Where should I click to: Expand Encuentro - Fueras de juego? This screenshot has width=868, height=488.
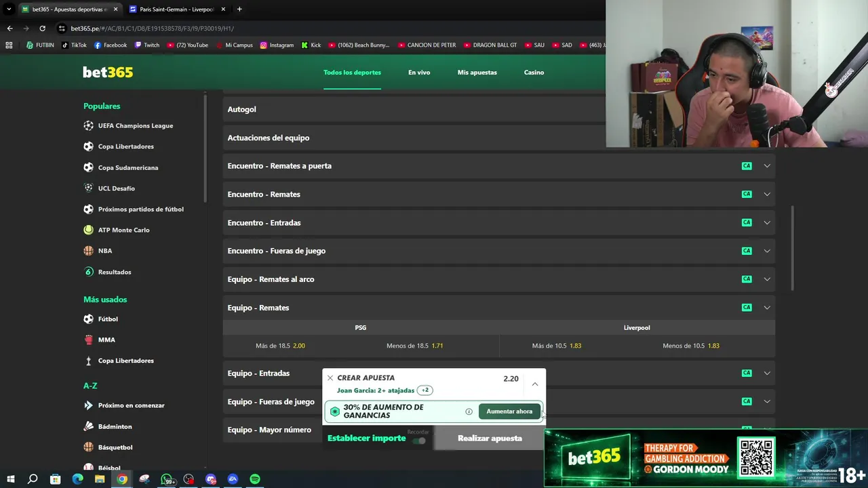[x=498, y=251]
